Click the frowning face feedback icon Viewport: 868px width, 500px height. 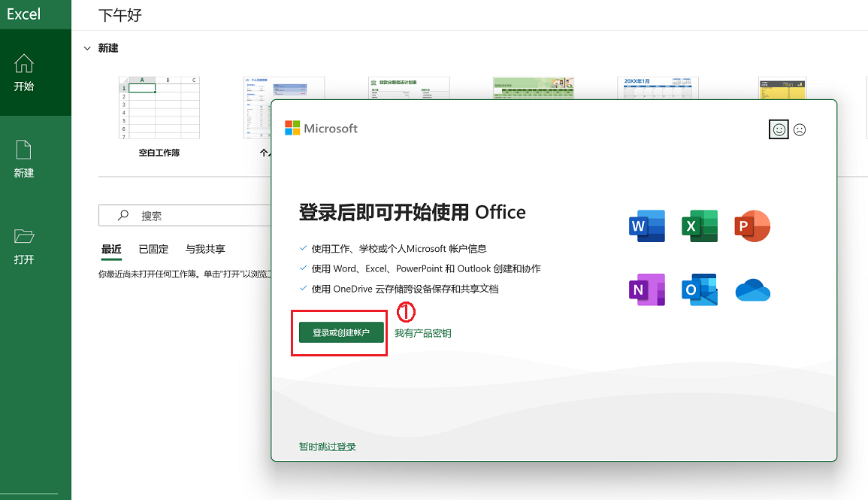[x=800, y=129]
